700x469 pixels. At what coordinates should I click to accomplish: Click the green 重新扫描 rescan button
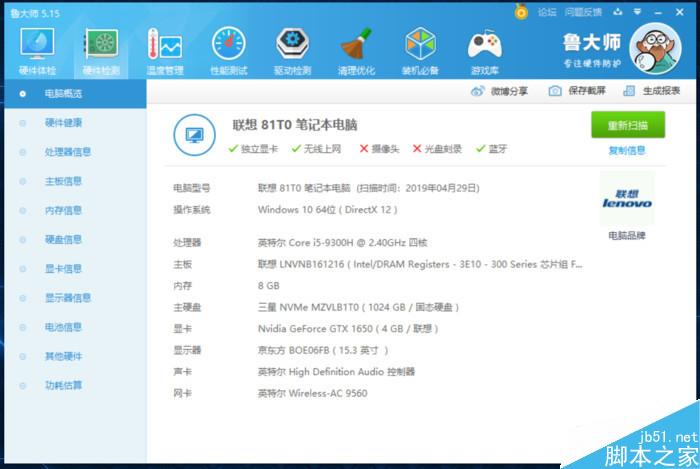pyautogui.click(x=628, y=125)
